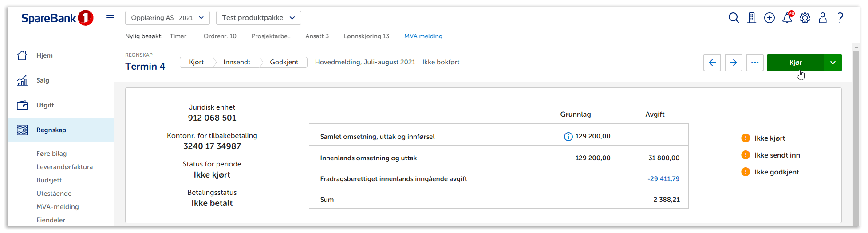
Task: Toggle the hamburger menu icon
Action: [x=110, y=18]
